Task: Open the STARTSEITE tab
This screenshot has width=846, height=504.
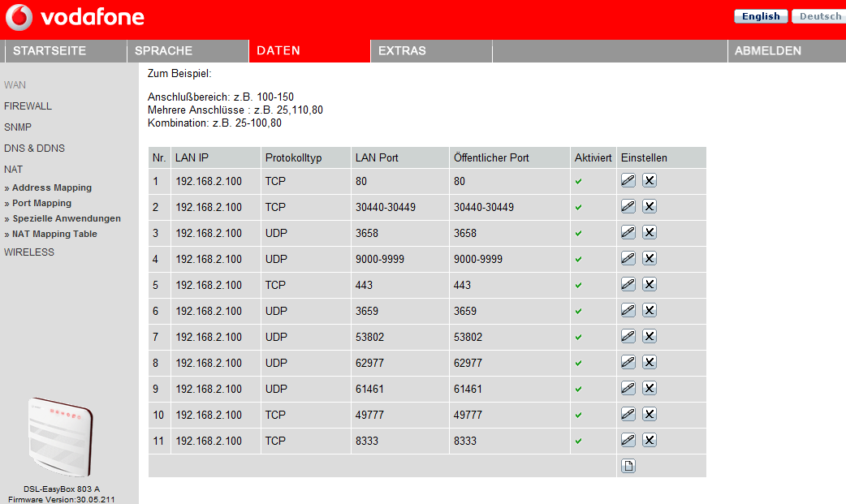Action: pyautogui.click(x=50, y=50)
